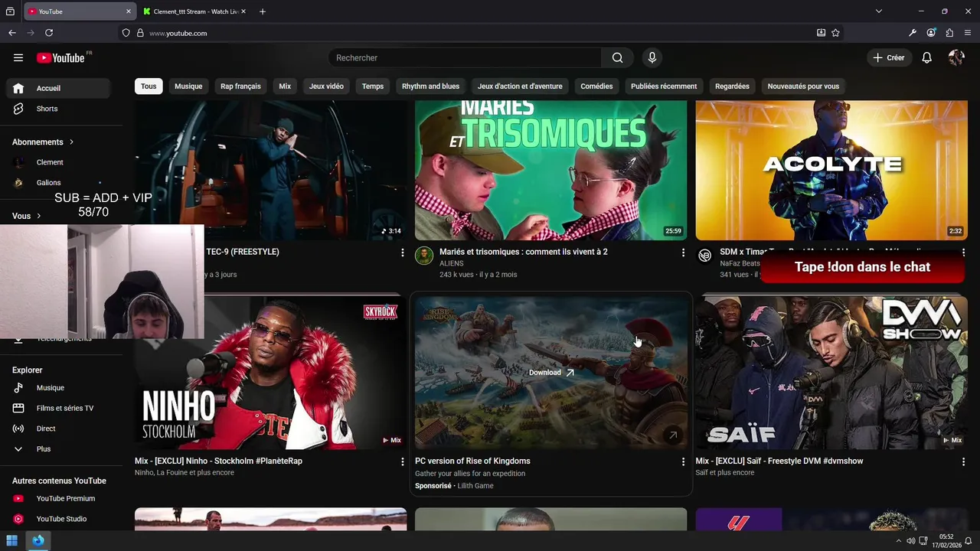Open the Windows Start menu
Viewport: 980px width, 551px height.
coord(12,540)
